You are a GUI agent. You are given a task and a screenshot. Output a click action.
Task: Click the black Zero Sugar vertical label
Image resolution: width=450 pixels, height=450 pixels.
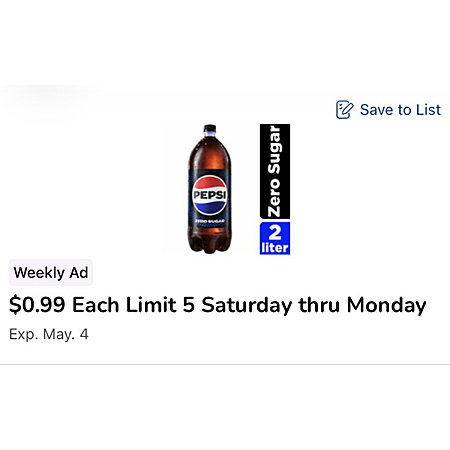(275, 171)
